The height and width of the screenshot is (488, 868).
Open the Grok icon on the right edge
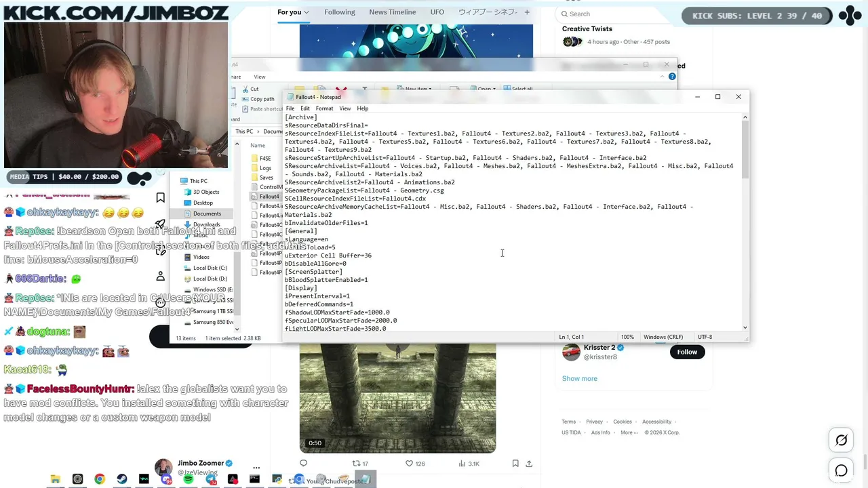point(842,441)
